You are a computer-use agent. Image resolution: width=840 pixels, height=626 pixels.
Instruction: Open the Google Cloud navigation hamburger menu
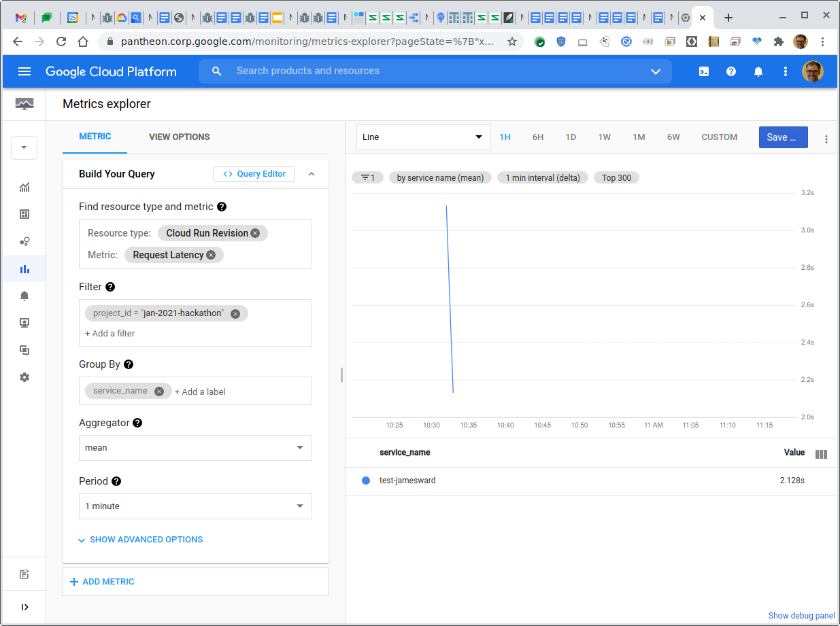point(24,71)
